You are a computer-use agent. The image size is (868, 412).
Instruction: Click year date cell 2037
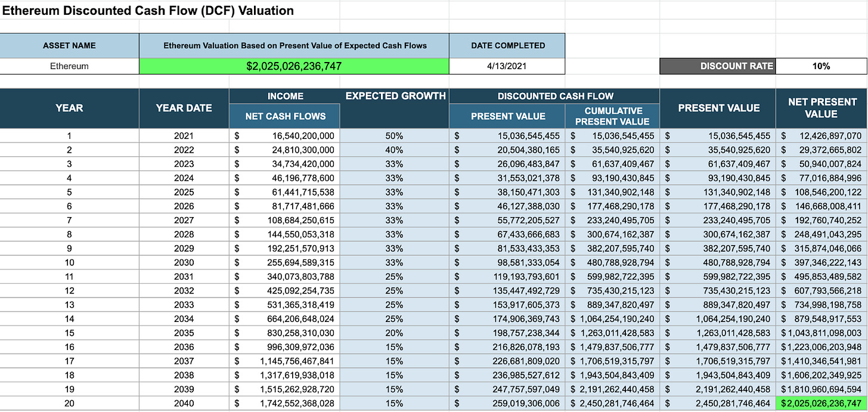click(x=184, y=361)
